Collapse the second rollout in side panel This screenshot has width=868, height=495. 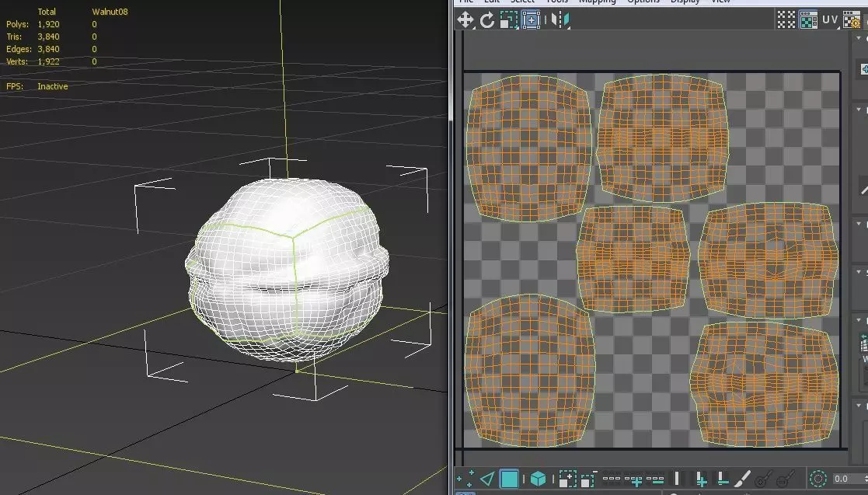click(859, 110)
